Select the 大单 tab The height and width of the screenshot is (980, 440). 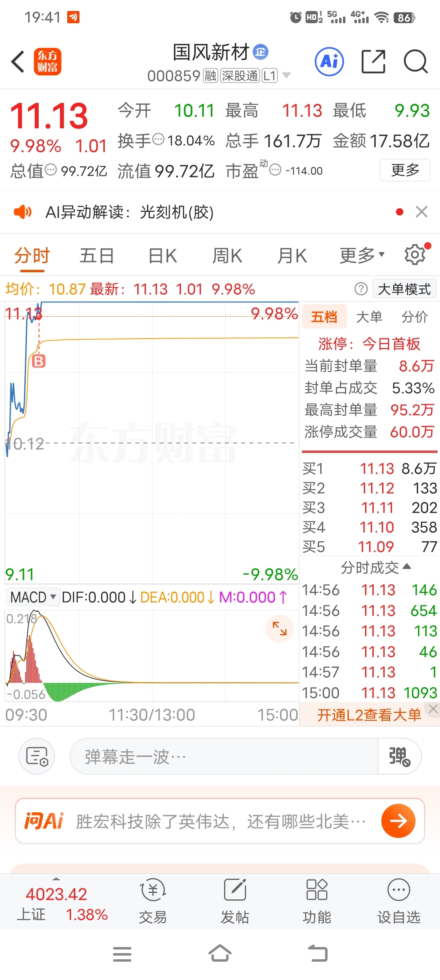(369, 317)
